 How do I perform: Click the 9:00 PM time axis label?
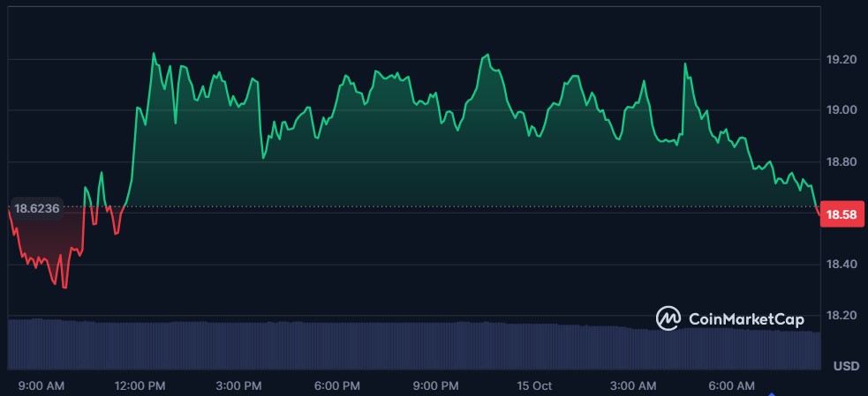(436, 386)
